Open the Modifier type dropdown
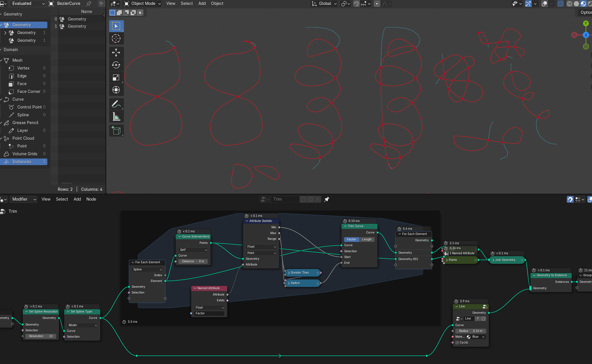This screenshot has height=364, width=592. (x=23, y=199)
